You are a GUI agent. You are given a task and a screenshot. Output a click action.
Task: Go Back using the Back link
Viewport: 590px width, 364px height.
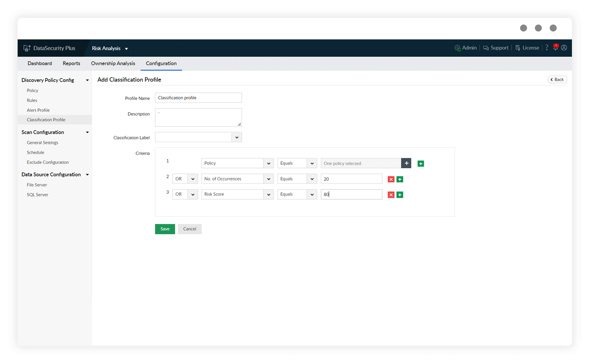coord(556,79)
